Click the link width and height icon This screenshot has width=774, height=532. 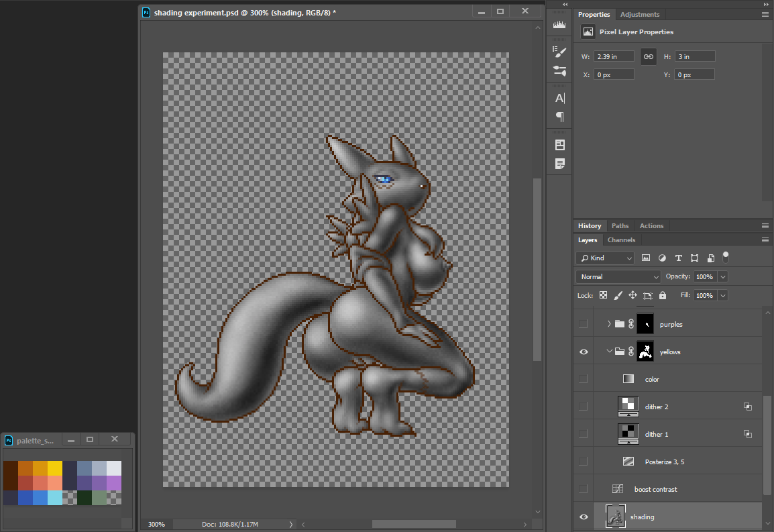click(x=648, y=57)
